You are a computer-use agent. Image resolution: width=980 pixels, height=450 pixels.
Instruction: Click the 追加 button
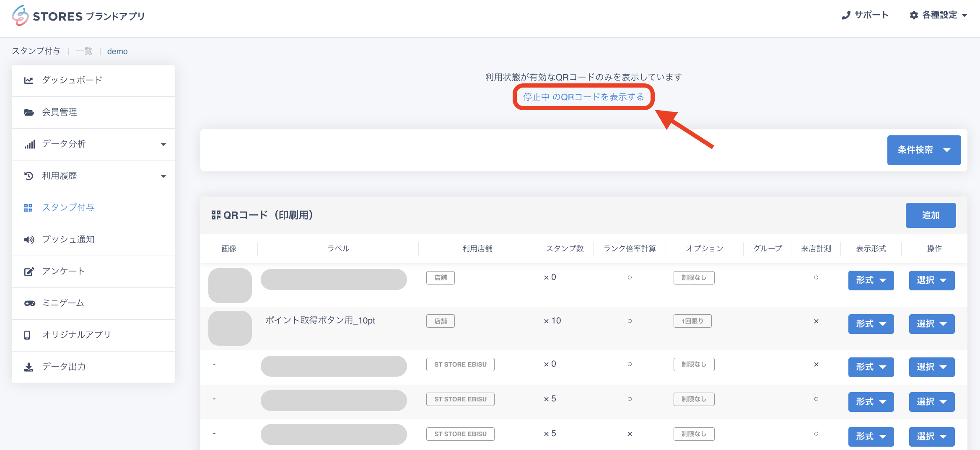pos(931,215)
